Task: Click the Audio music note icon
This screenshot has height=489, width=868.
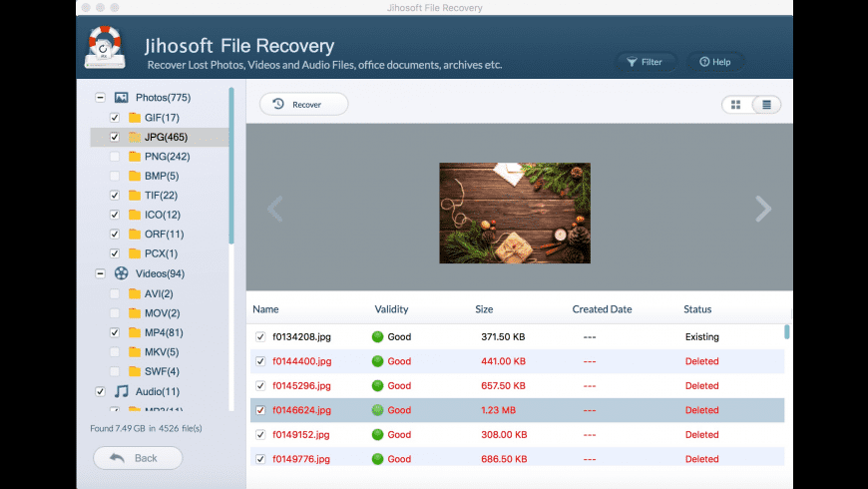Action: pyautogui.click(x=122, y=391)
